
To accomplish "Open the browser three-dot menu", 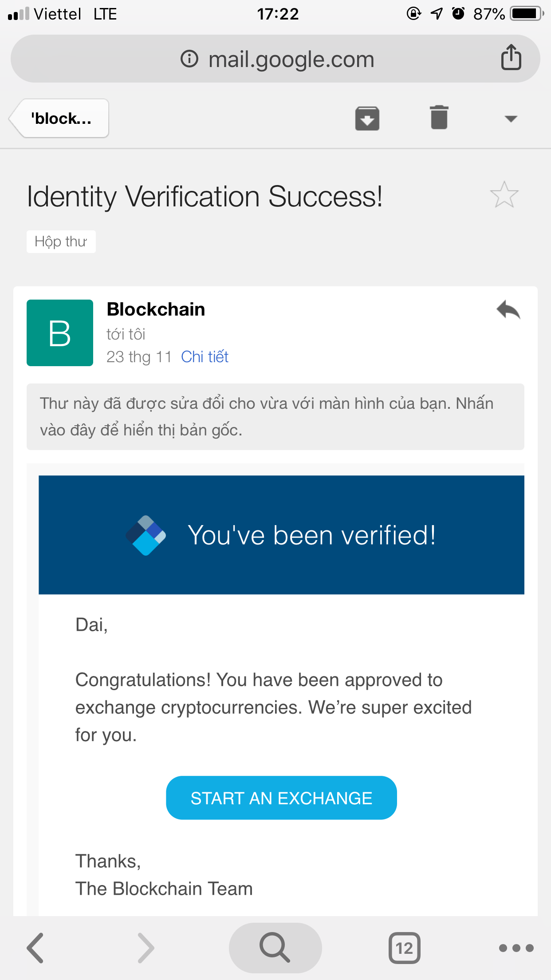I will [x=516, y=948].
